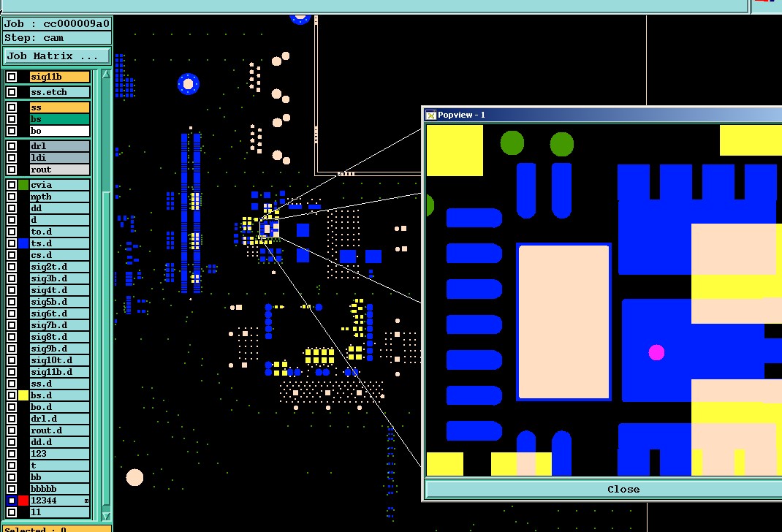Toggle the sig11b layer checkbox

12,77
